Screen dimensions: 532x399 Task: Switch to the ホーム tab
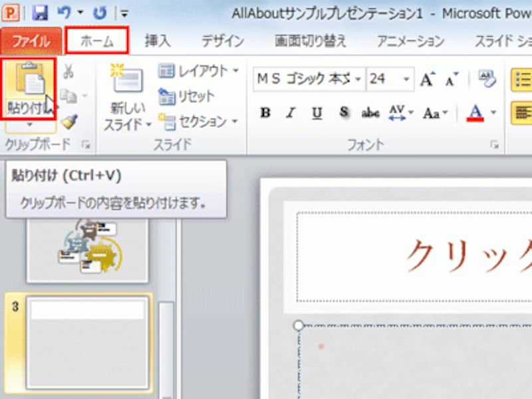coord(97,41)
